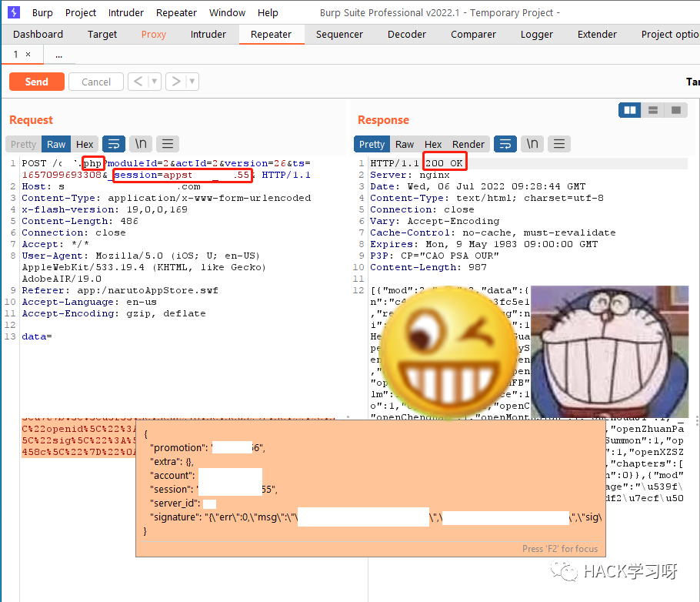Switch to the Dashboard tab
This screenshot has height=602, width=700.
tap(38, 35)
